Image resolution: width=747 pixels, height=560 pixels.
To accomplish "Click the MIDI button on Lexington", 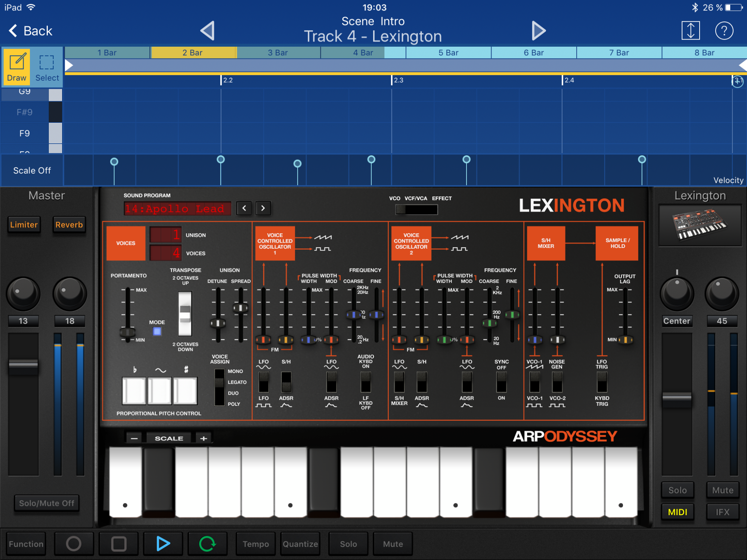I will (x=677, y=512).
